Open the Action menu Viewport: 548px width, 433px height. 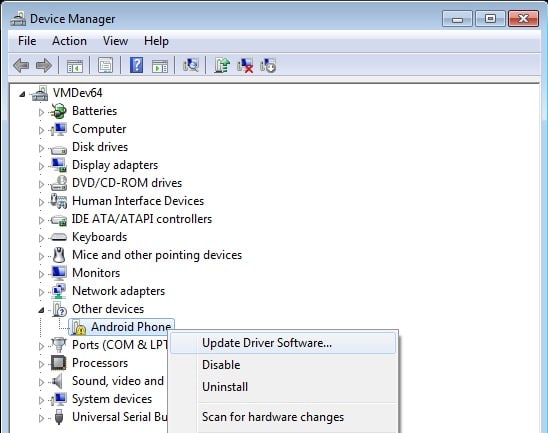pyautogui.click(x=69, y=41)
